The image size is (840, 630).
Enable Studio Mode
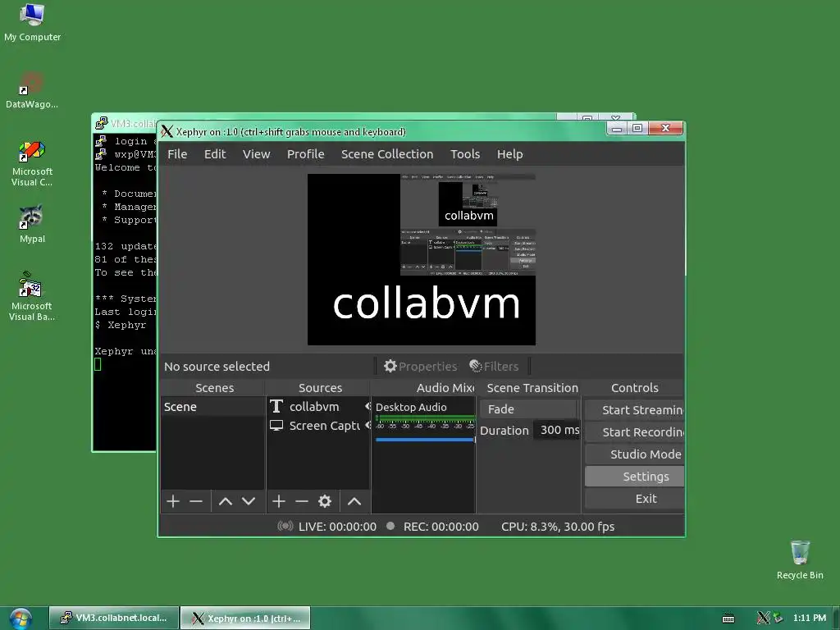point(634,454)
